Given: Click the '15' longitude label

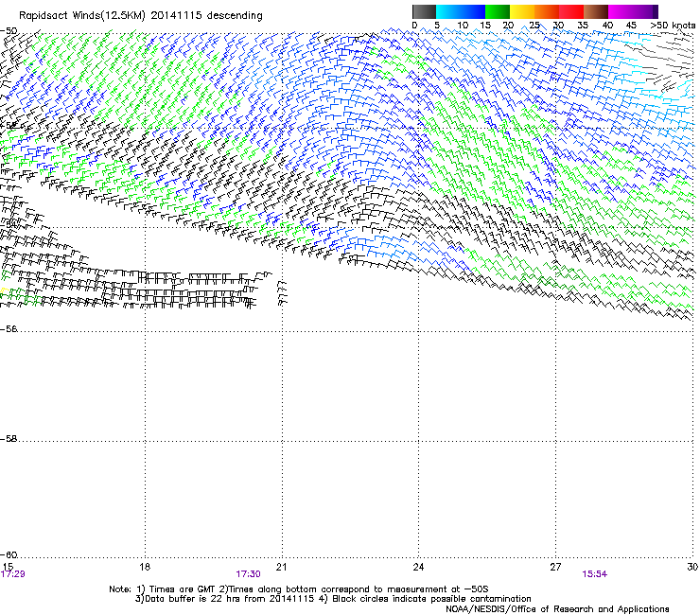Looking at the screenshot, I should (8, 567).
